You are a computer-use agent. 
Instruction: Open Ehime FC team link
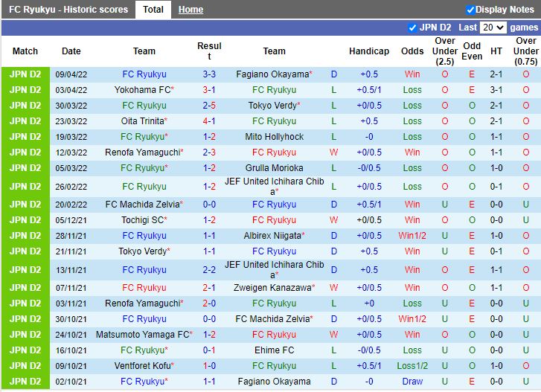[x=275, y=350]
